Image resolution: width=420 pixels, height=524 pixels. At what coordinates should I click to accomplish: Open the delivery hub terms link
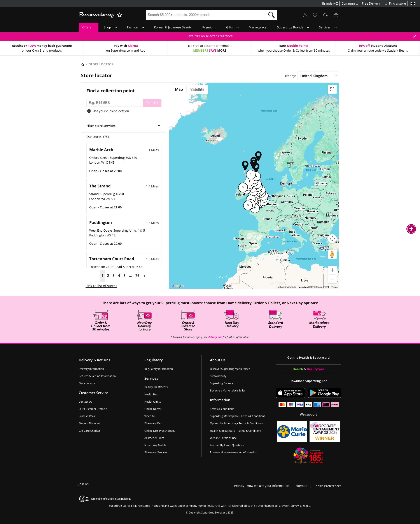[215, 337]
